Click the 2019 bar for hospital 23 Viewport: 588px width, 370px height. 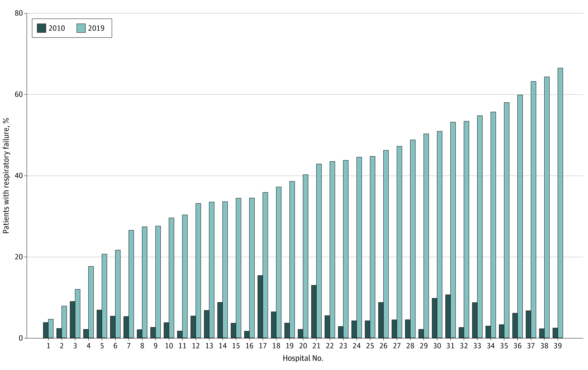tap(346, 249)
